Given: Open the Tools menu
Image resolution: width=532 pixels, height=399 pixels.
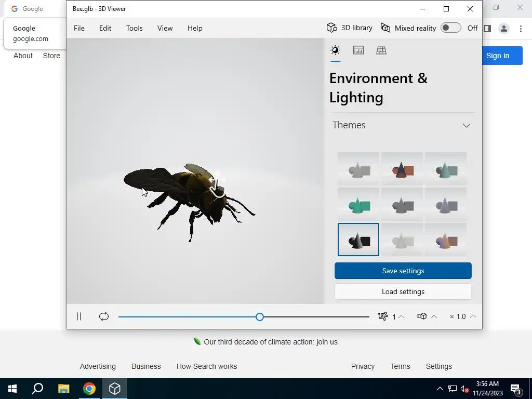Looking at the screenshot, I should tap(135, 28).
